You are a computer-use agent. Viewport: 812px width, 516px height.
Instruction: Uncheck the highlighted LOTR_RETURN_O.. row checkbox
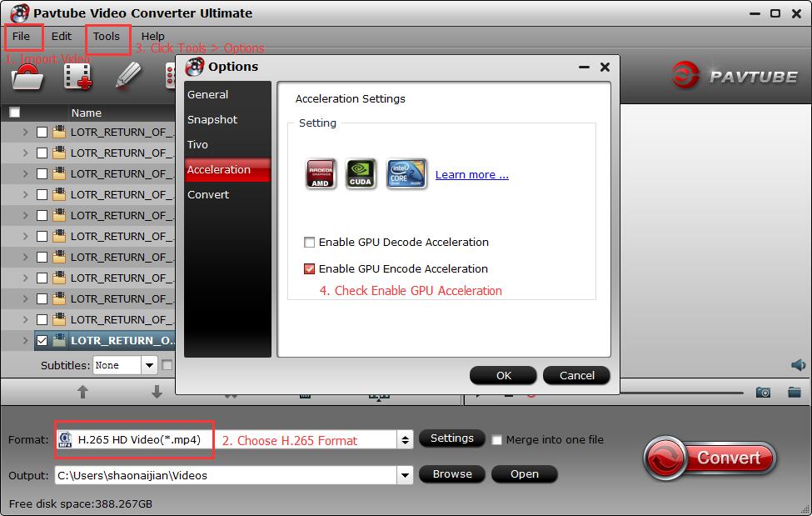click(x=42, y=341)
